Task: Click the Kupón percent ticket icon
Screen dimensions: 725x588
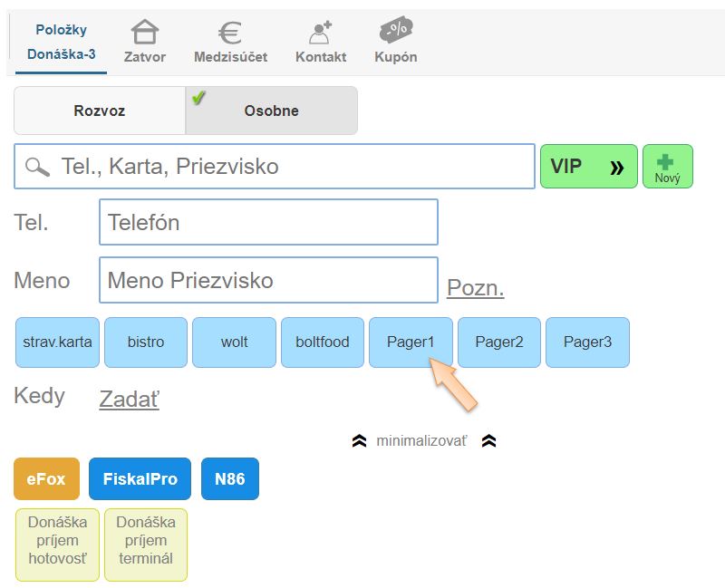Action: coord(396,33)
